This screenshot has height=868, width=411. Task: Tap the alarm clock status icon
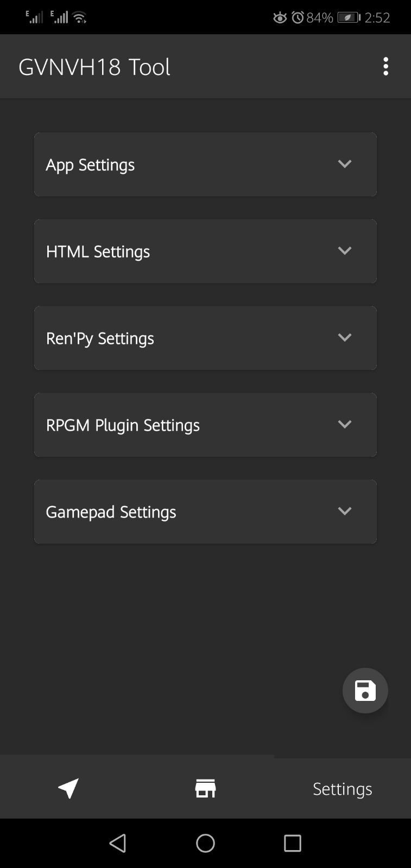coord(298,18)
